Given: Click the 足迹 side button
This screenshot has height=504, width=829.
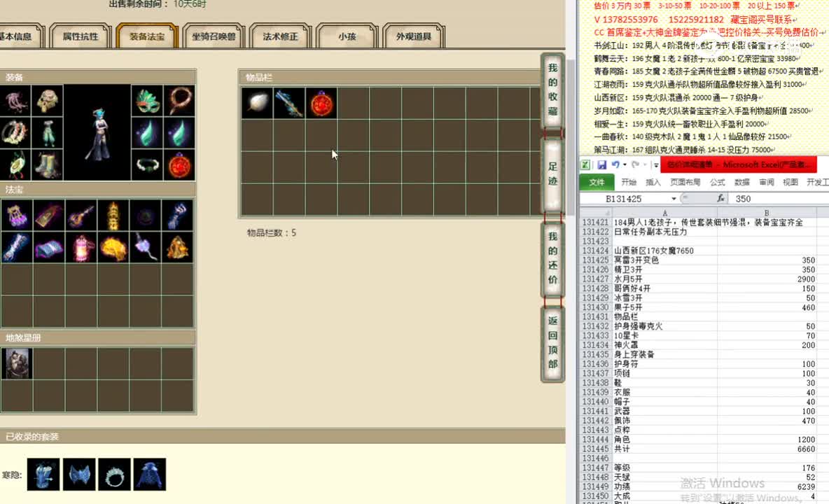Looking at the screenshot, I should pos(552,174).
